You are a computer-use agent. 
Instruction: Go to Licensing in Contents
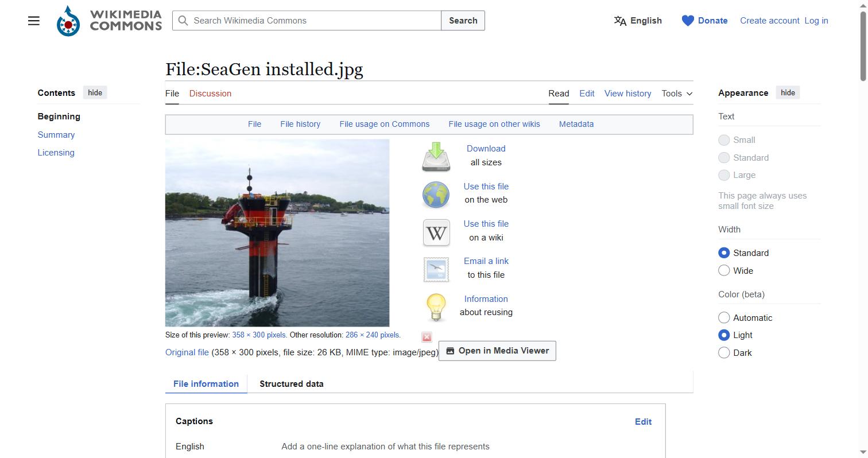pos(56,153)
